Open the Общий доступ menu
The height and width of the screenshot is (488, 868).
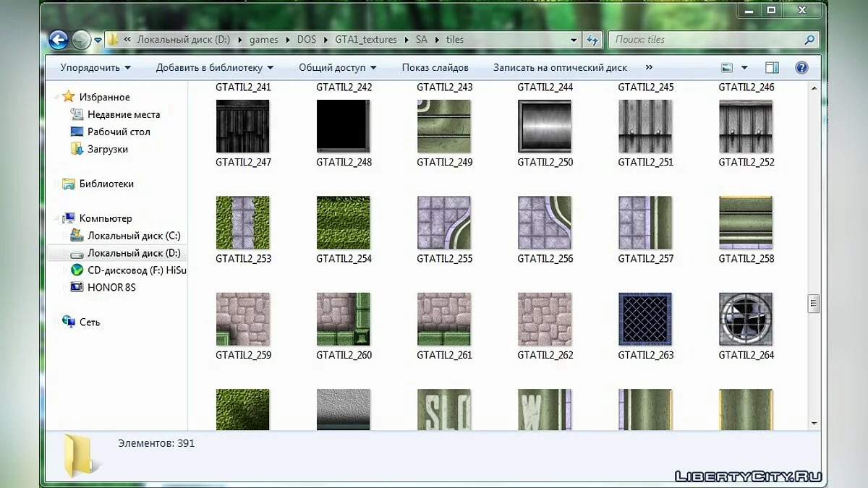(x=337, y=67)
